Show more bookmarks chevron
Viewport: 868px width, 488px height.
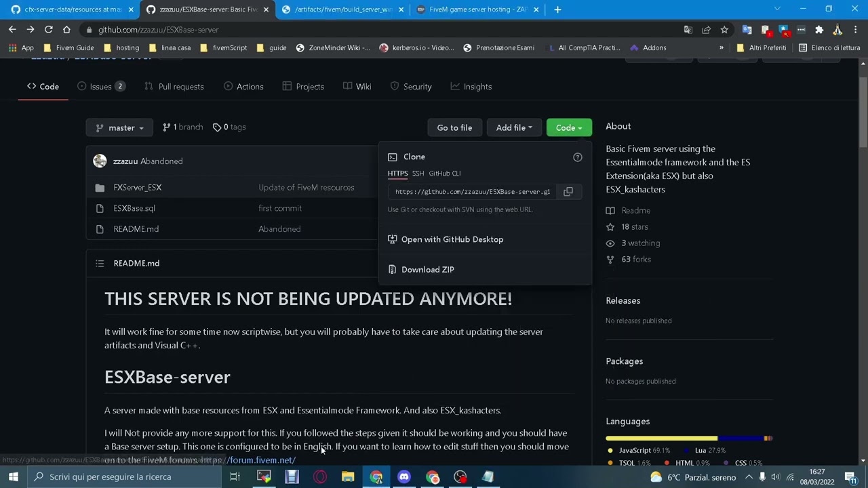tap(721, 48)
